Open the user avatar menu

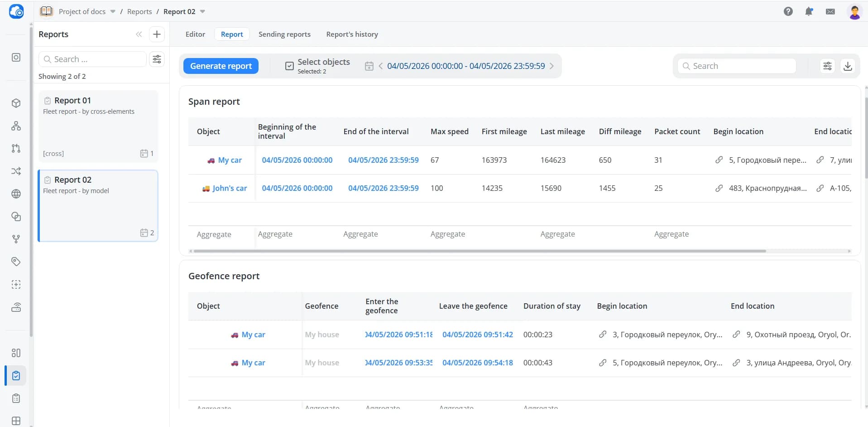(854, 12)
